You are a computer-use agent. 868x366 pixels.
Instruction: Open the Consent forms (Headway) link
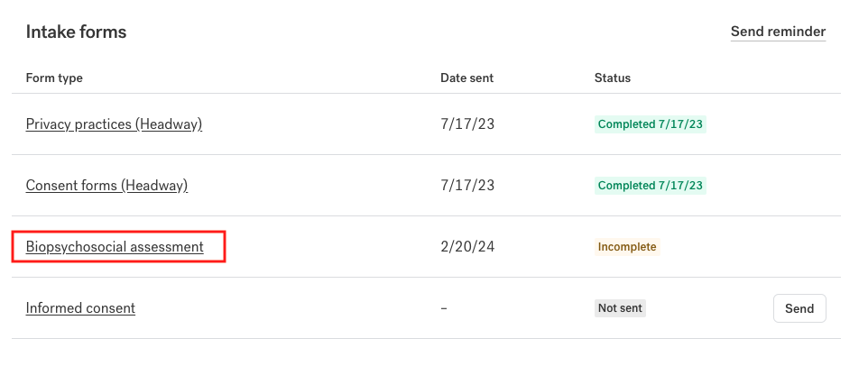click(x=106, y=185)
